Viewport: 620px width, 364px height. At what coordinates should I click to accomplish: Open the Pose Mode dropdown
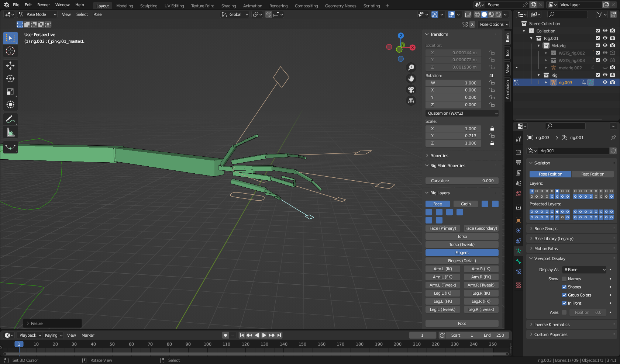[37, 14]
